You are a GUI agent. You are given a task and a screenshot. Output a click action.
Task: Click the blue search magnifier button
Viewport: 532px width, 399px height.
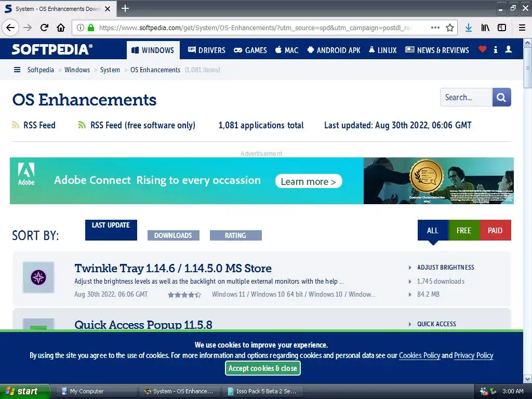[501, 97]
